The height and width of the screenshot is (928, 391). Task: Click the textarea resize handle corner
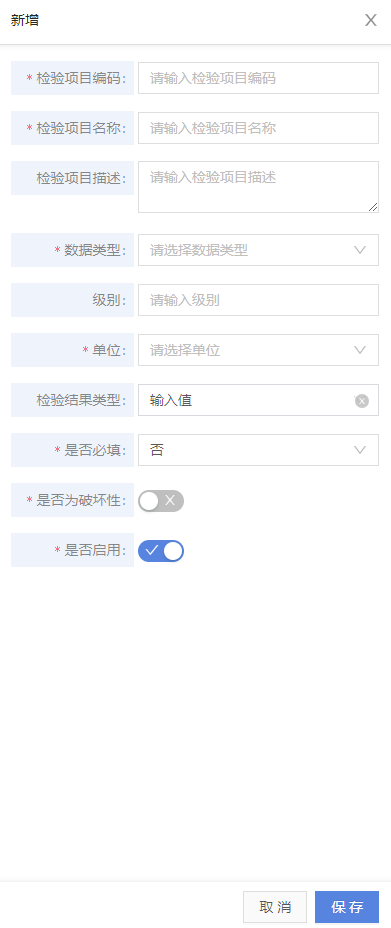pos(373,207)
